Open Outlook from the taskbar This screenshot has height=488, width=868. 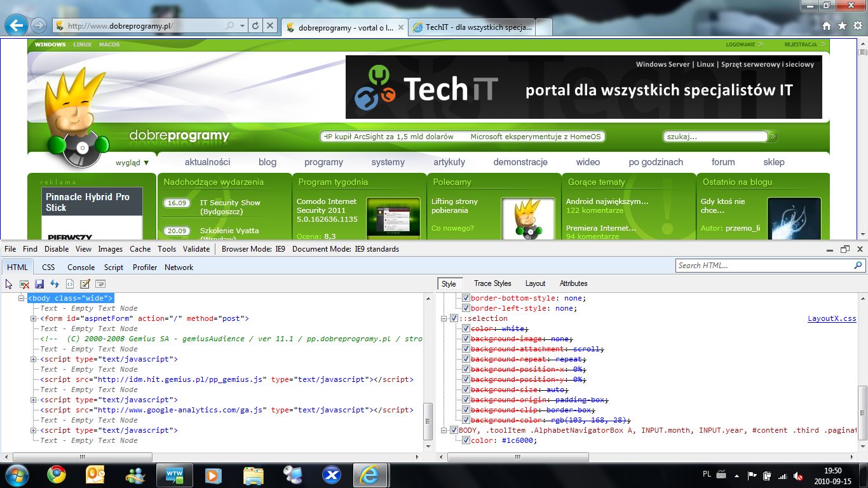click(96, 475)
